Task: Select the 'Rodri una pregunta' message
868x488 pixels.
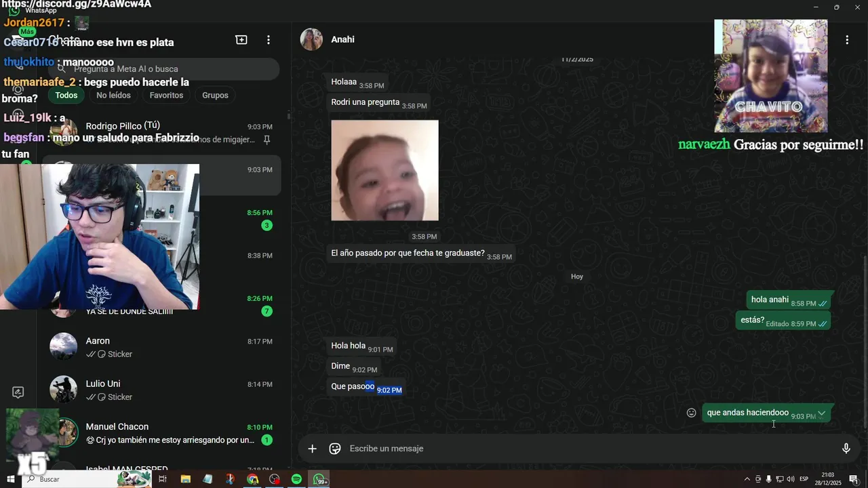Action: click(379, 103)
